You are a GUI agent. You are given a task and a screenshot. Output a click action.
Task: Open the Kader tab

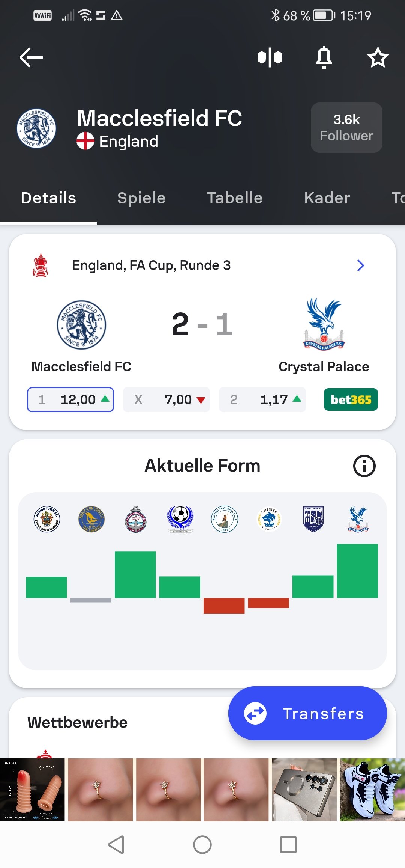327,198
